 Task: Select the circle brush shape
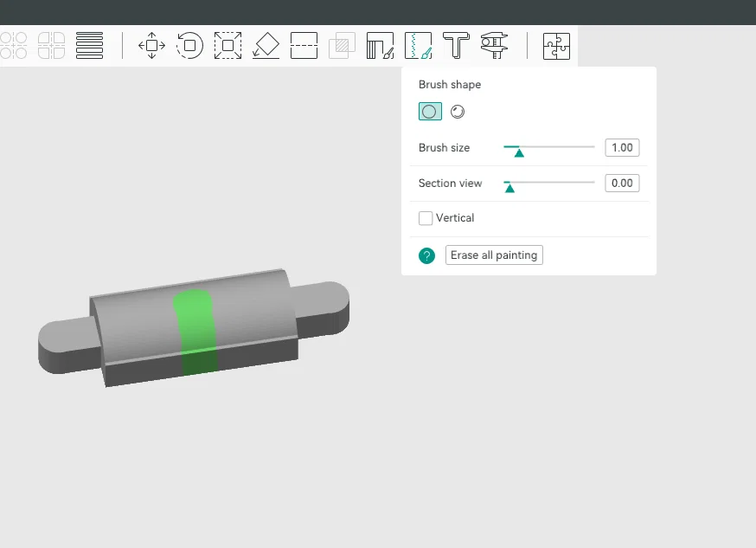(430, 112)
